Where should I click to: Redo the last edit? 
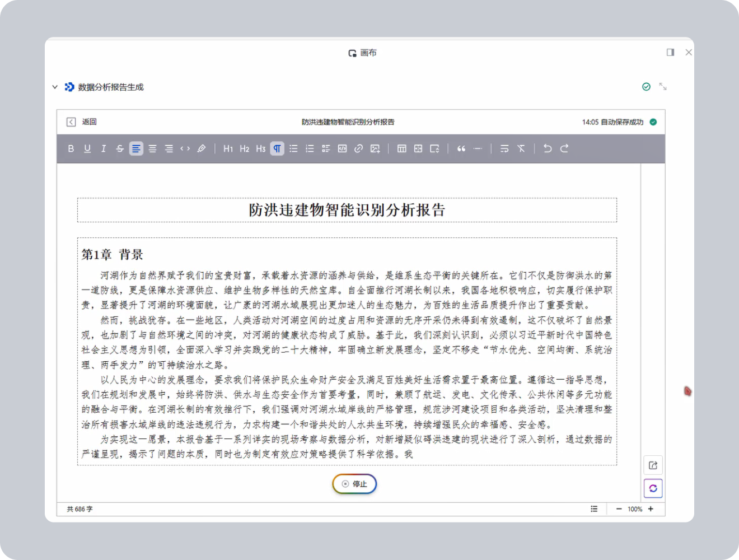(x=564, y=148)
